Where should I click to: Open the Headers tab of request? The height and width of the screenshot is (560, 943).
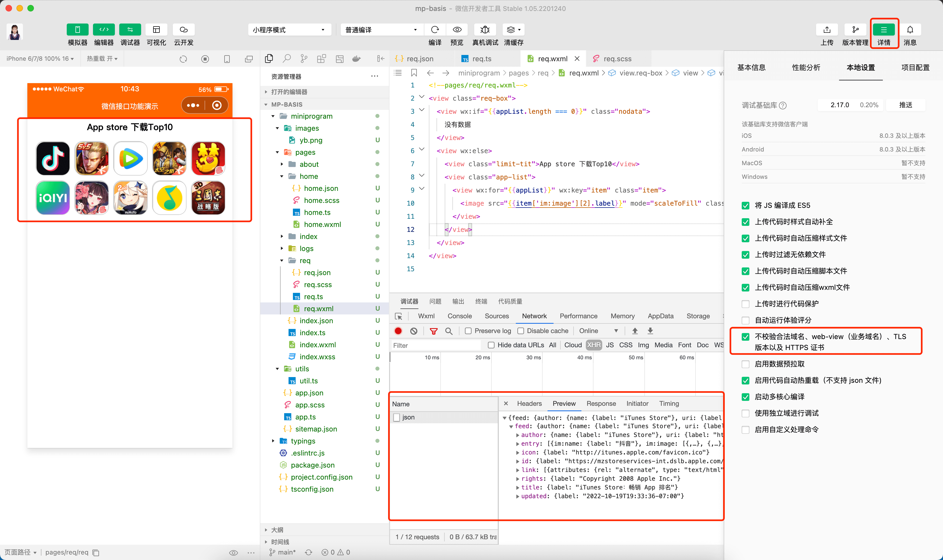(x=529, y=403)
